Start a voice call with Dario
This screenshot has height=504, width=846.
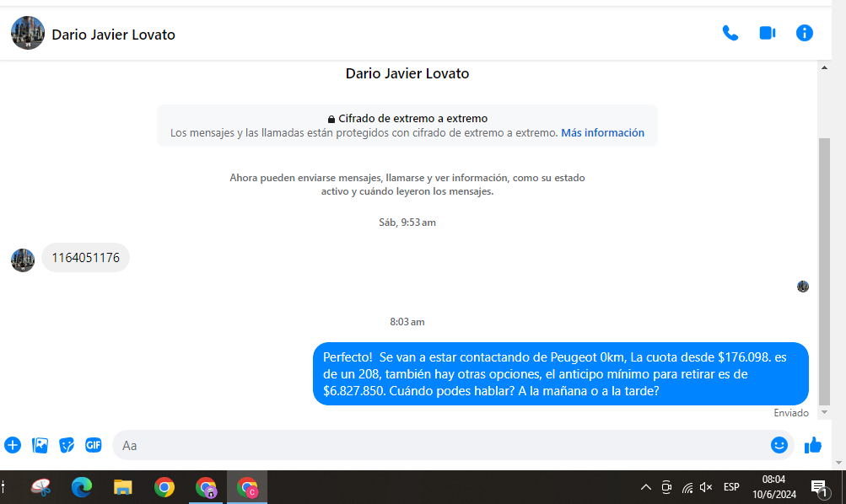tap(730, 34)
